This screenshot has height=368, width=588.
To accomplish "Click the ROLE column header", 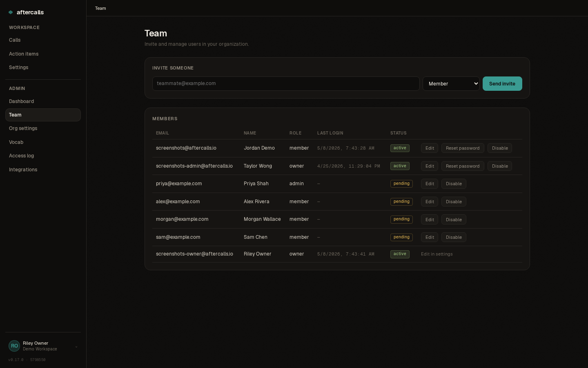I will [x=295, y=133].
